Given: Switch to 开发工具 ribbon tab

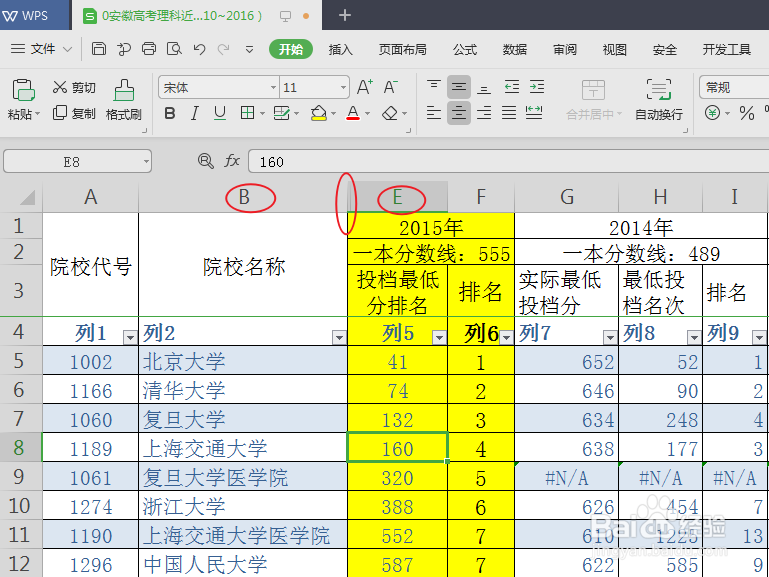Looking at the screenshot, I should (726, 49).
